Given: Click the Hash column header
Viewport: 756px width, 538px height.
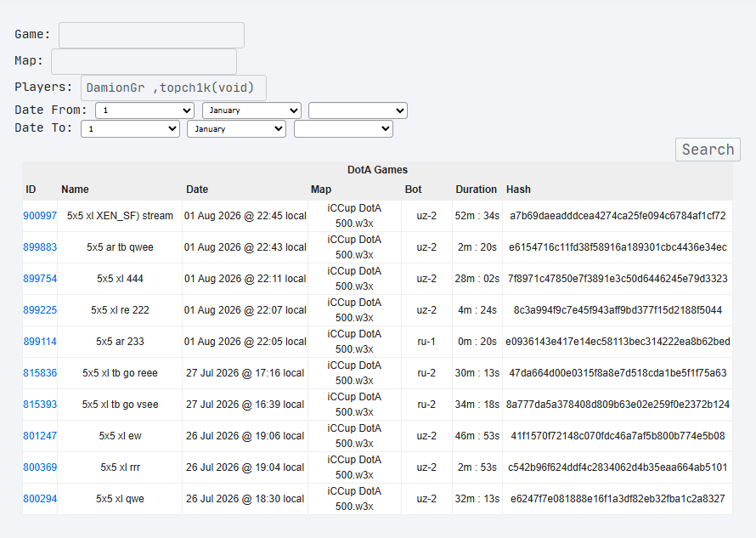Looking at the screenshot, I should (518, 190).
